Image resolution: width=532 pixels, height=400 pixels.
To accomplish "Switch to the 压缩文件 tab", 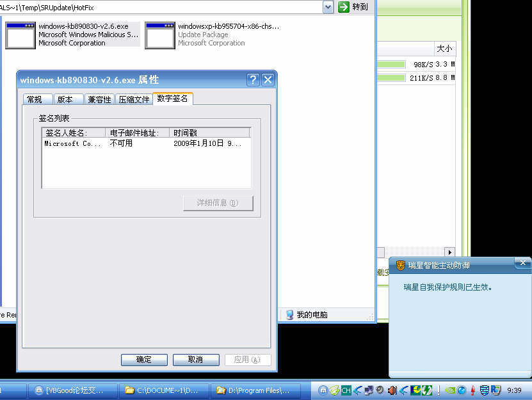I will [134, 99].
